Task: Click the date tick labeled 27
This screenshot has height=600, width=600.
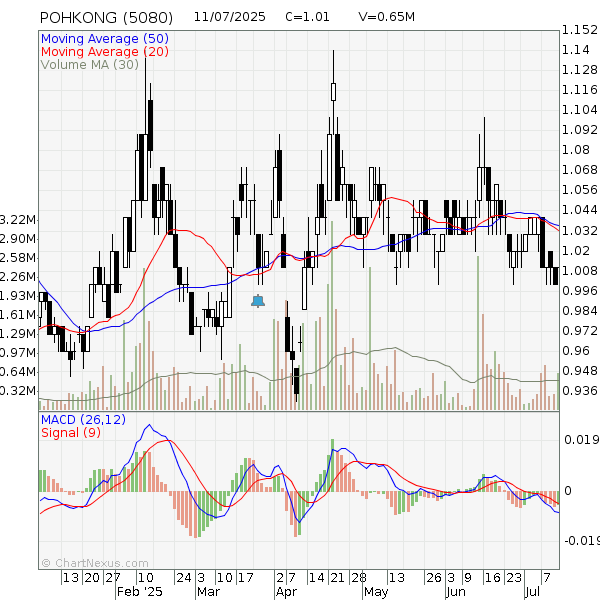Action: coord(113,577)
